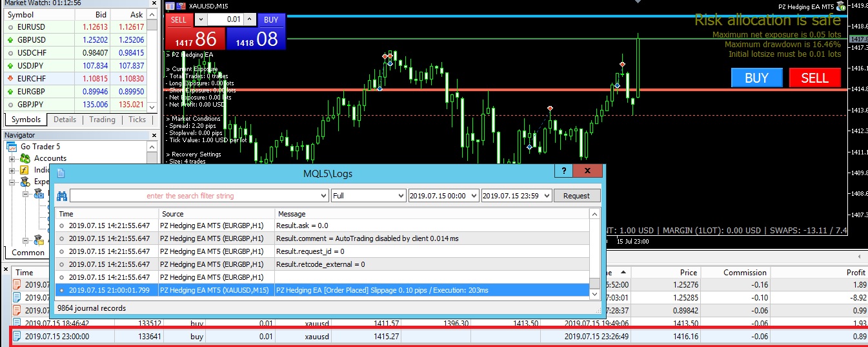This screenshot has width=868, height=347.
Task: Collapse the Expert Advisors node in Navigator
Action: click(x=12, y=182)
